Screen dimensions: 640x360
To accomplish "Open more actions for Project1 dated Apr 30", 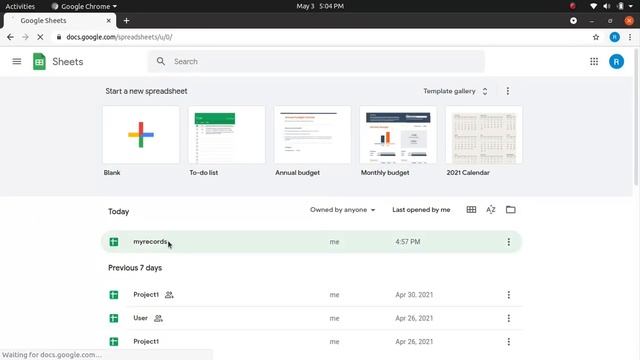I will 509,295.
